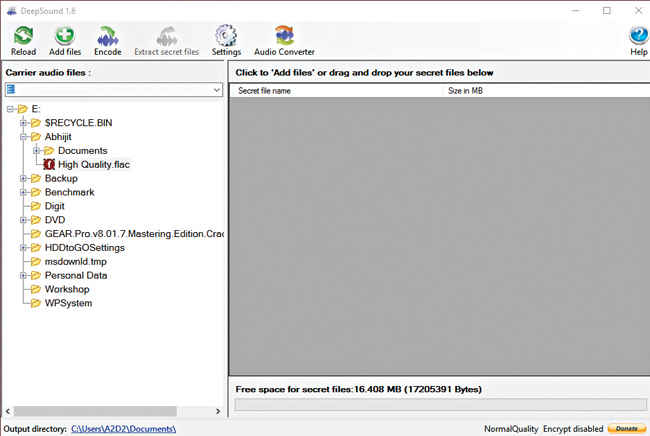The image size is (650, 436).
Task: Click the WPSystem folder icon
Action: (36, 303)
